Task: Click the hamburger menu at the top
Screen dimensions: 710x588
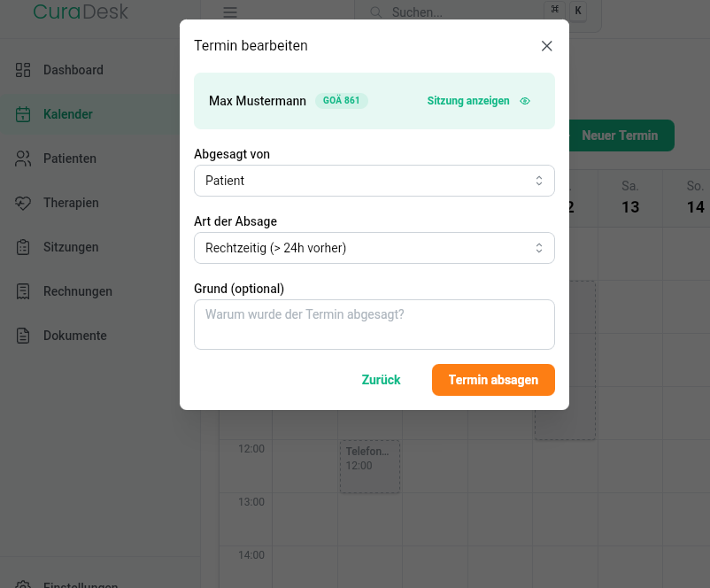Action: [229, 12]
